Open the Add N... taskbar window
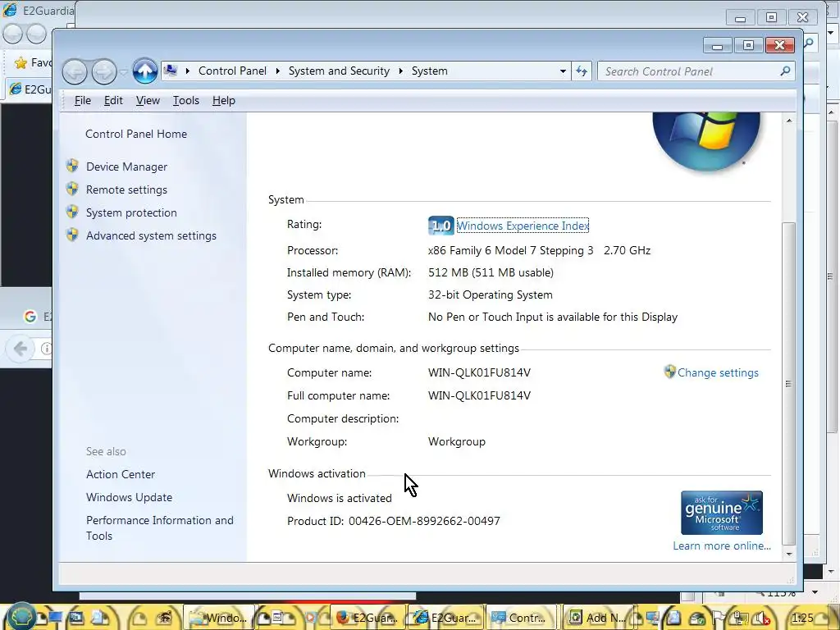Image resolution: width=840 pixels, height=630 pixels. (x=598, y=618)
